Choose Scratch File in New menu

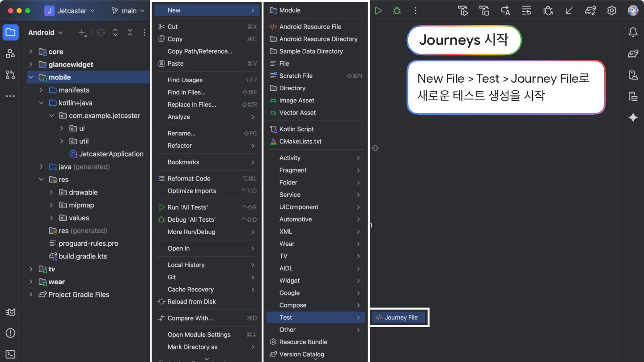316,76
